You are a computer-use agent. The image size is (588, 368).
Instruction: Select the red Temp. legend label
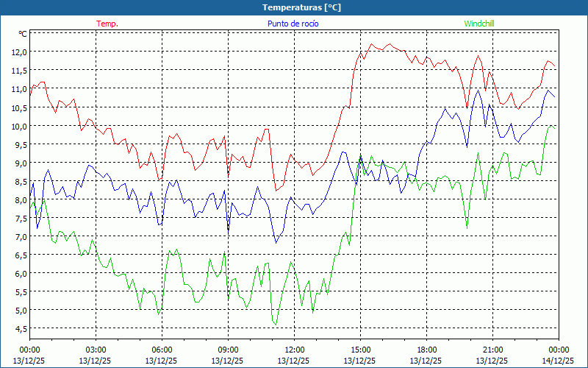107,24
